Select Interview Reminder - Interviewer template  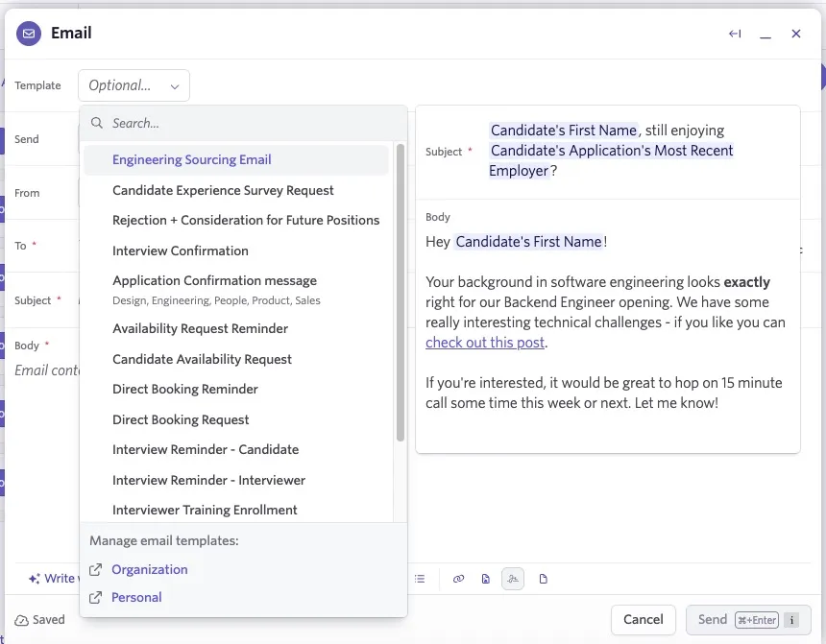(x=236, y=481)
